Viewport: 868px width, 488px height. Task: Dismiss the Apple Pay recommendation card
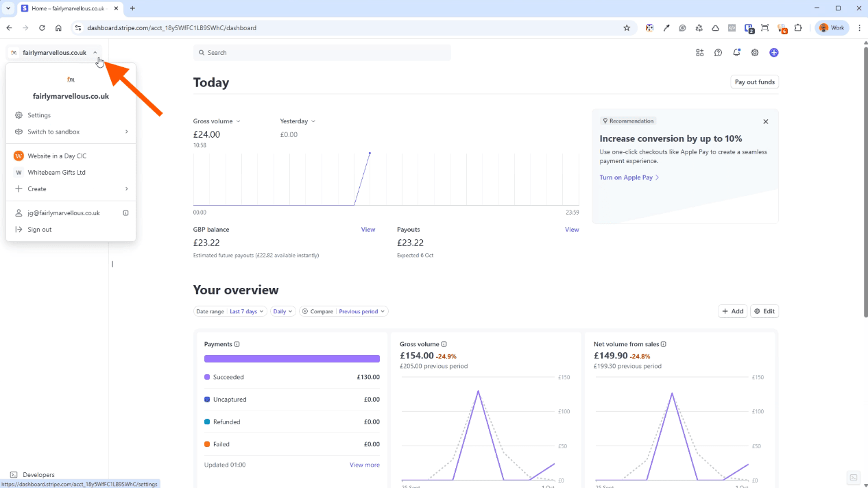(x=765, y=121)
